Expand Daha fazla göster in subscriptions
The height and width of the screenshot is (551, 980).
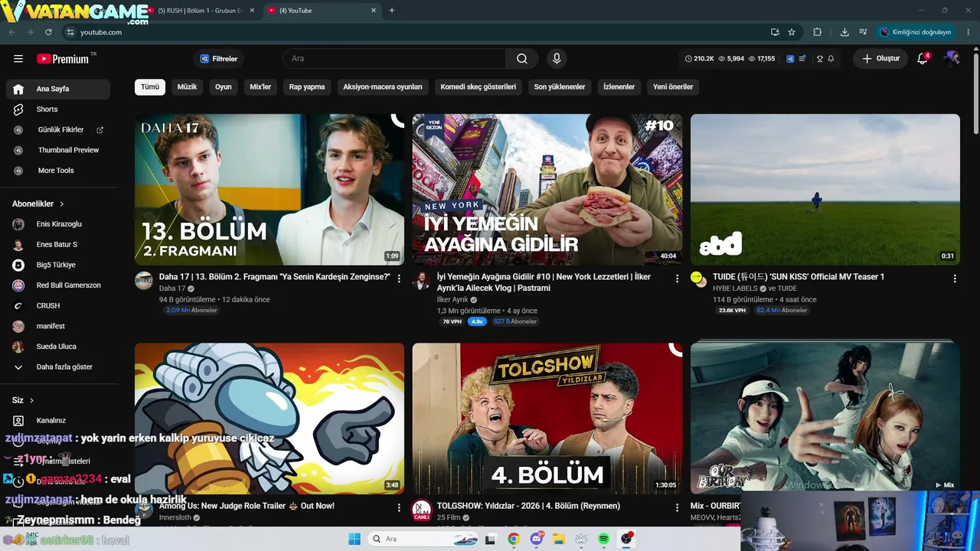[58, 367]
